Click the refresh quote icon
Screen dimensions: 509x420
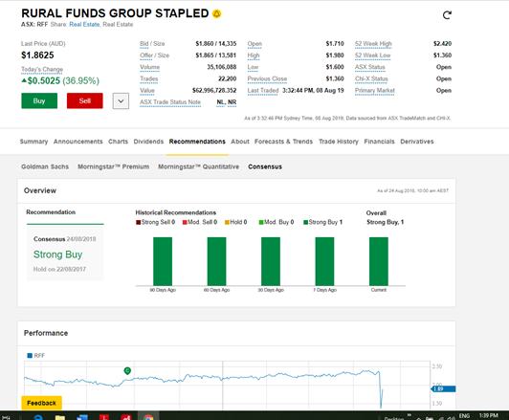tap(447, 15)
